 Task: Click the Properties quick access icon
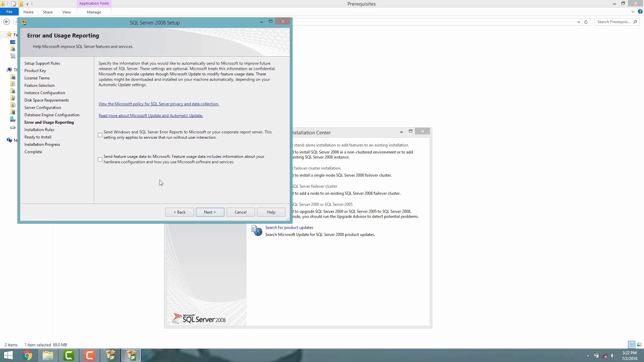tap(14, 4)
